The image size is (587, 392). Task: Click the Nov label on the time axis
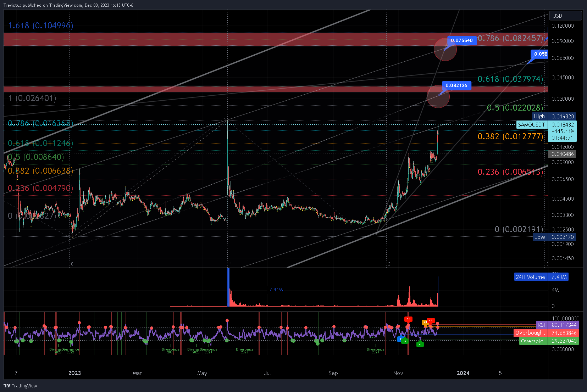click(398, 373)
